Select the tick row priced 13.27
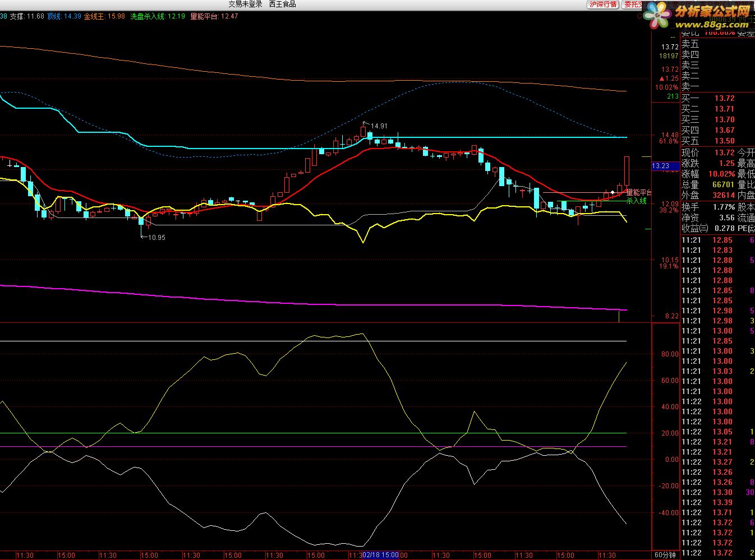 click(x=717, y=462)
